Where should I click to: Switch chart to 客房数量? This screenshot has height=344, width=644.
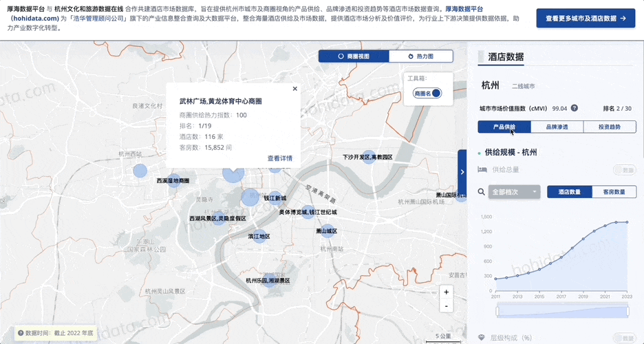click(x=614, y=192)
